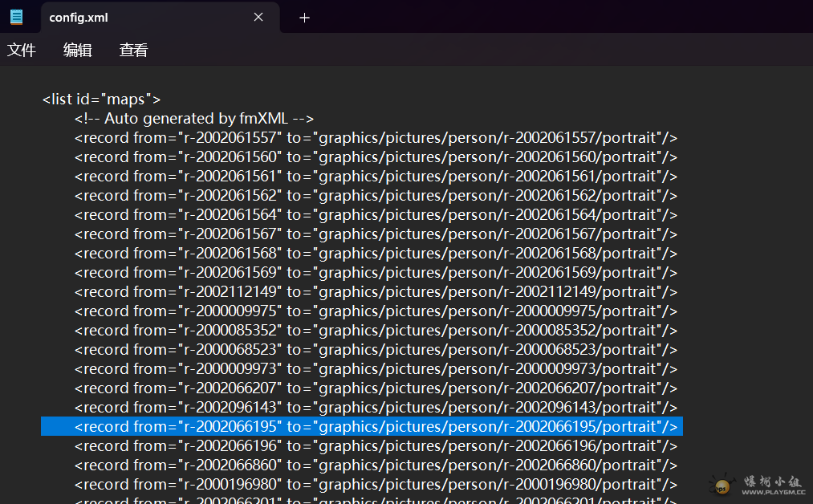Click the Notepad app icon in title bar
Viewport: 813px width, 504px height.
pos(17,17)
